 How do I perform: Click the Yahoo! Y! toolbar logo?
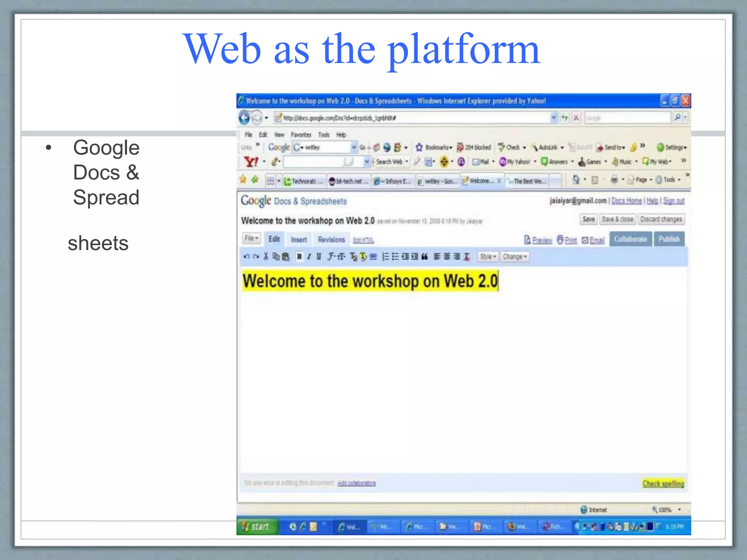[251, 162]
